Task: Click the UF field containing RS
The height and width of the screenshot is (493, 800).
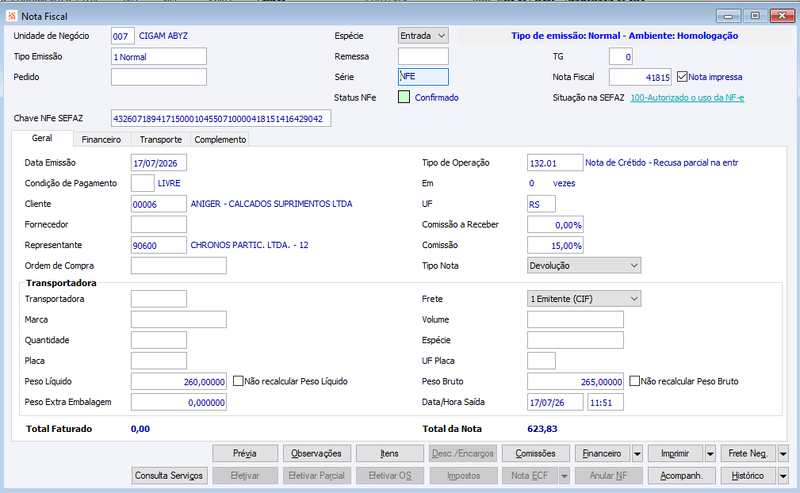Action: [541, 204]
